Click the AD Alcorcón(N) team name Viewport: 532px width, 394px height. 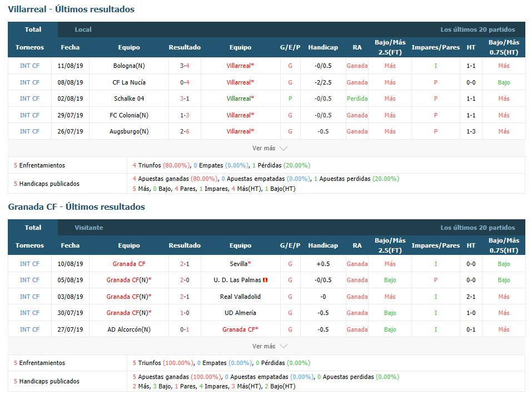[x=129, y=329]
